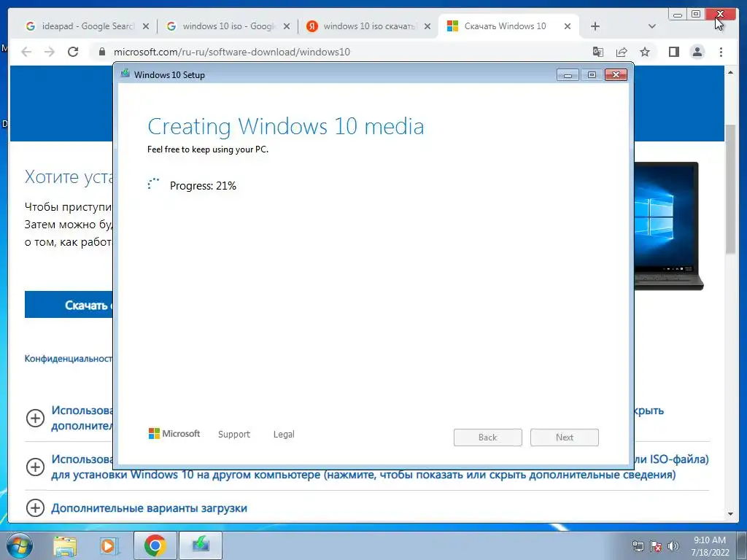Expand Дополнительные варианты загрузки plus icon
This screenshot has width=747, height=560.
pyautogui.click(x=35, y=507)
